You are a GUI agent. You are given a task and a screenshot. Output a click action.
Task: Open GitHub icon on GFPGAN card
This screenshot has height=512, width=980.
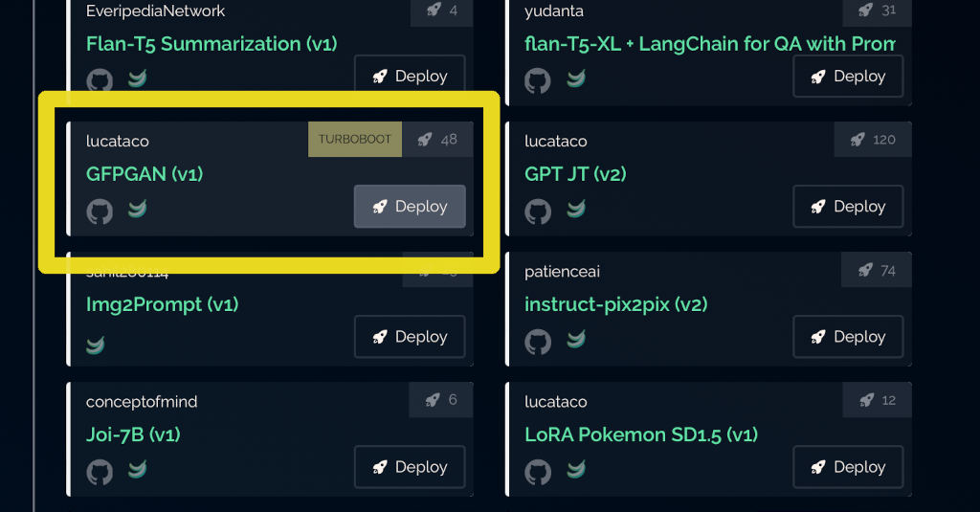coord(100,211)
